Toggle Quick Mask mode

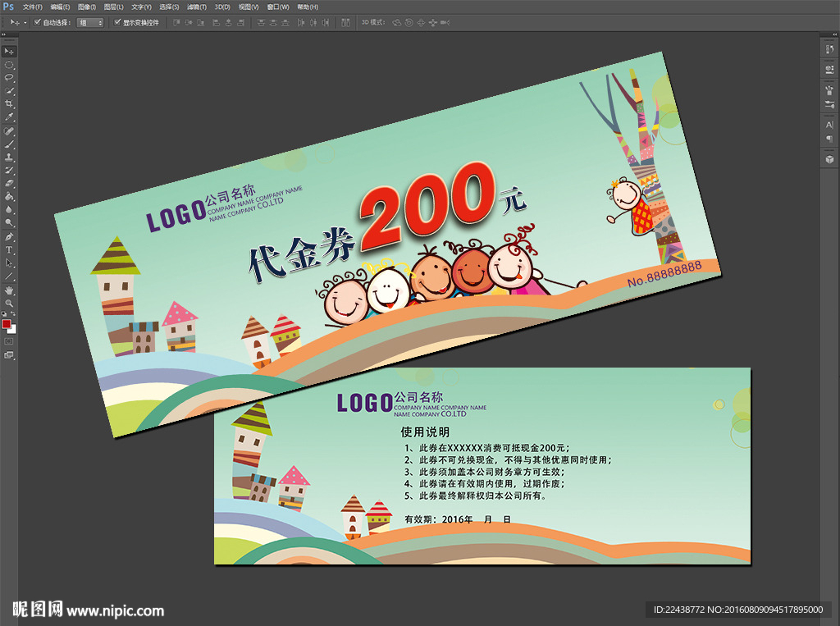tap(9, 341)
